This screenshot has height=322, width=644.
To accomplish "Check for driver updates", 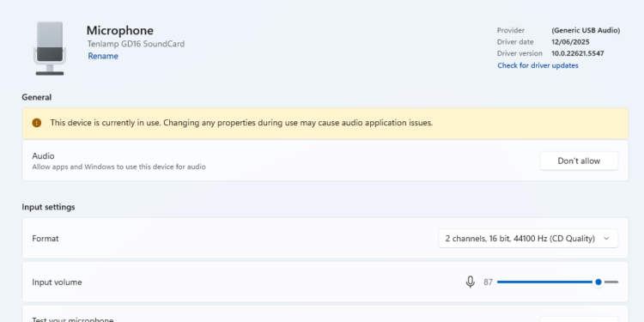I will [x=538, y=66].
